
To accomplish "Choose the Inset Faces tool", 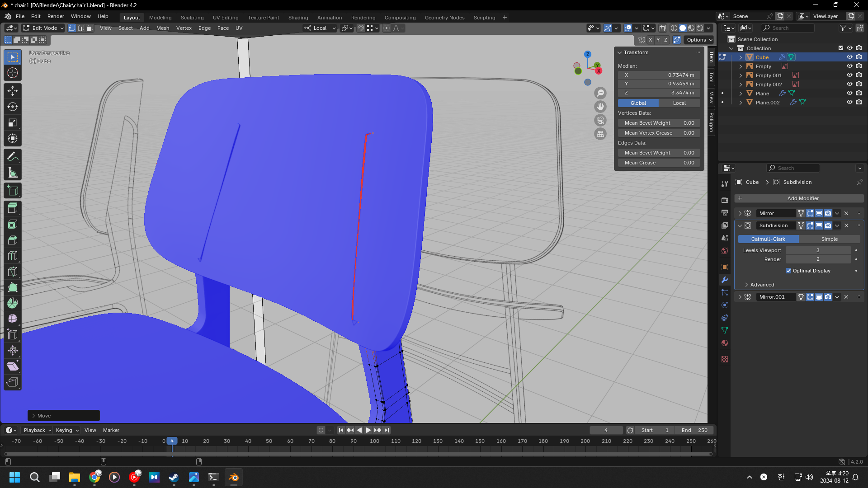I will 13,224.
